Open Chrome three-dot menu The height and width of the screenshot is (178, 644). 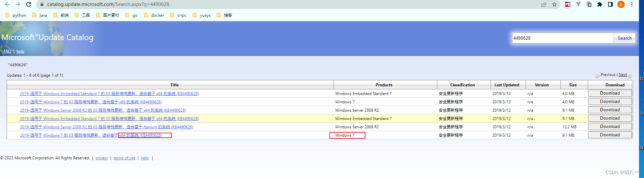[632, 4]
